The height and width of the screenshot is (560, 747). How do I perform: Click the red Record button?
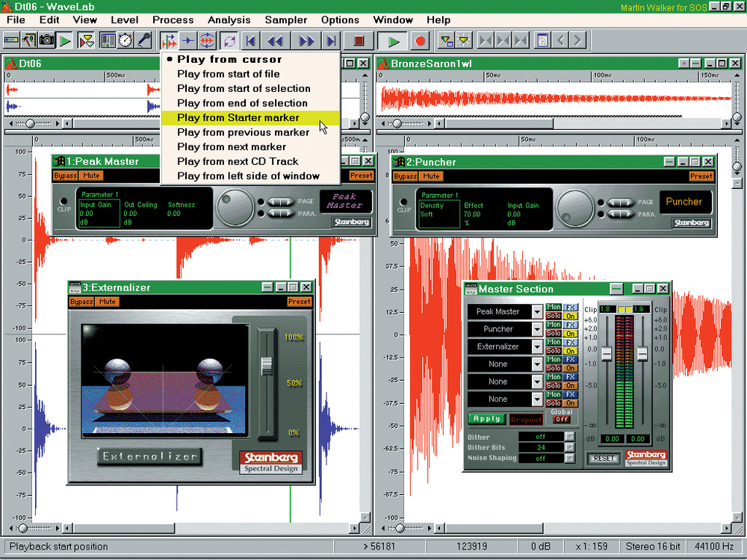tap(420, 41)
